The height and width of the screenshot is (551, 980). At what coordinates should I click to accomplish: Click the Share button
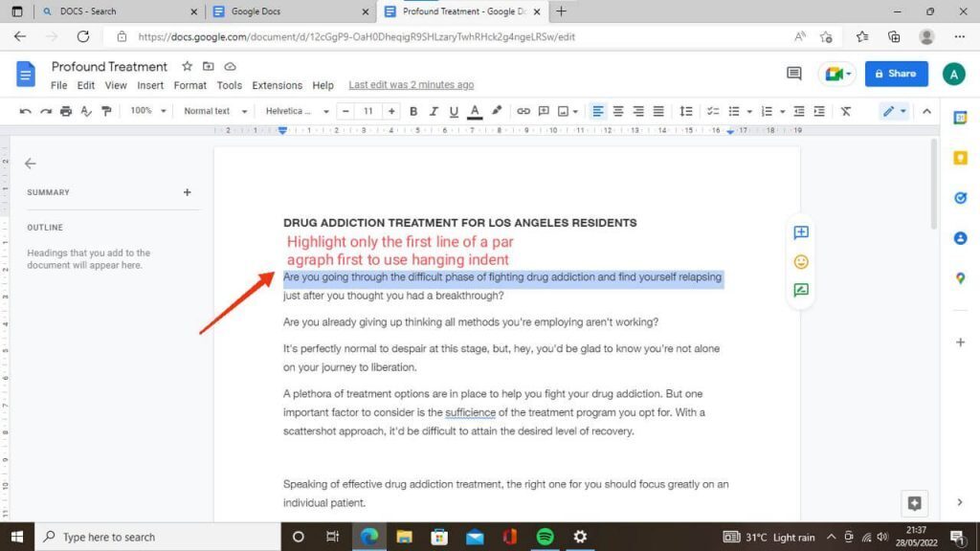896,74
